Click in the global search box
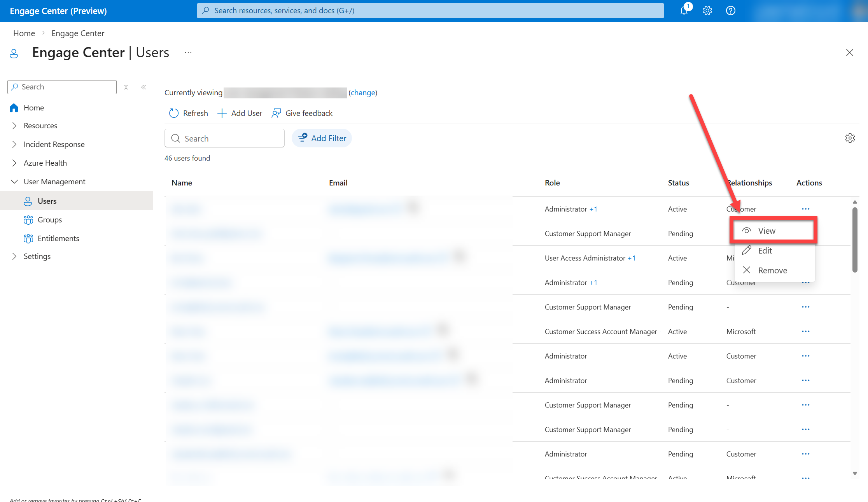This screenshot has width=868, height=502. (430, 10)
